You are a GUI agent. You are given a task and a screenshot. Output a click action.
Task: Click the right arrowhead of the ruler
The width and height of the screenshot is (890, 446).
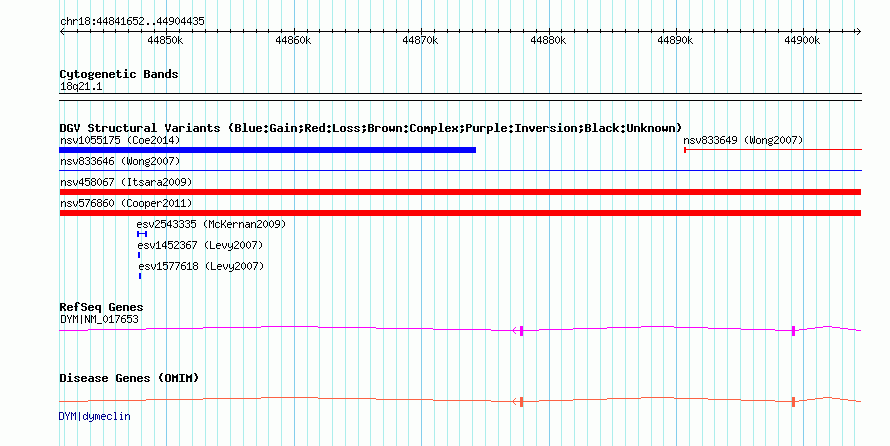coord(859,32)
